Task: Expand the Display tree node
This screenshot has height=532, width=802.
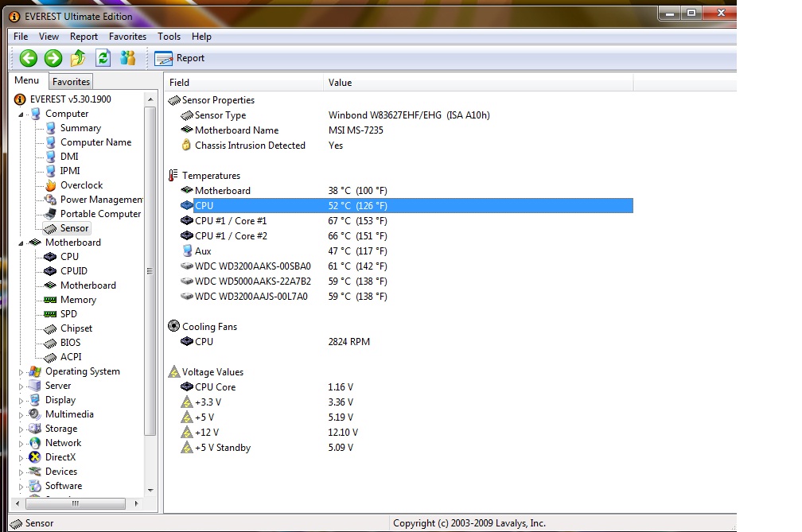Action: (x=21, y=401)
